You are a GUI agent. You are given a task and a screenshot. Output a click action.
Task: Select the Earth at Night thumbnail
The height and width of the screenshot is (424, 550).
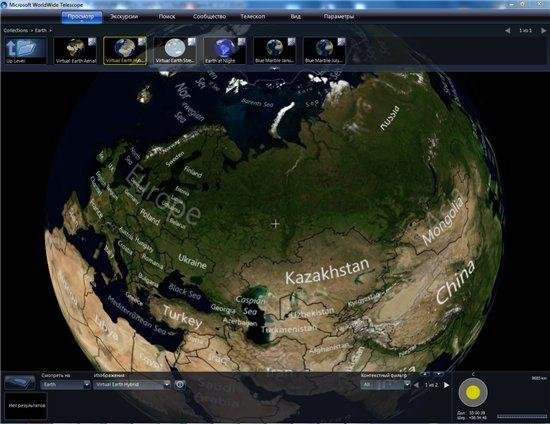225,51
